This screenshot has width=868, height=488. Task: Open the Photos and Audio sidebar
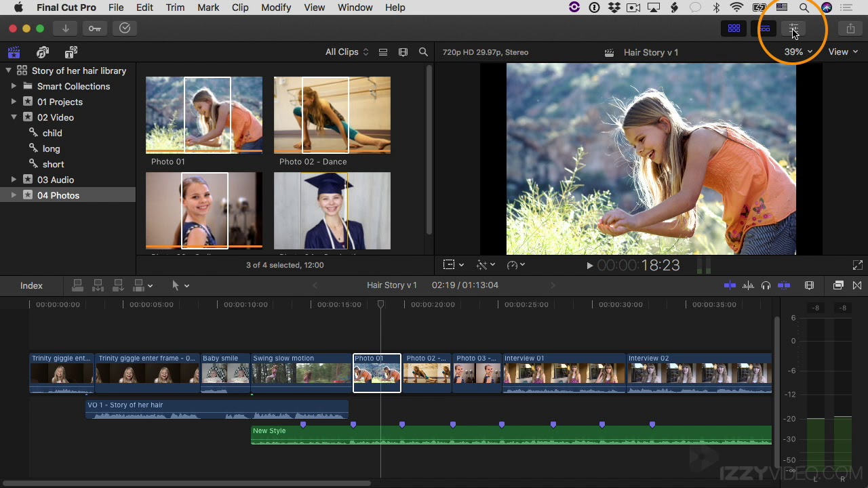coord(43,52)
